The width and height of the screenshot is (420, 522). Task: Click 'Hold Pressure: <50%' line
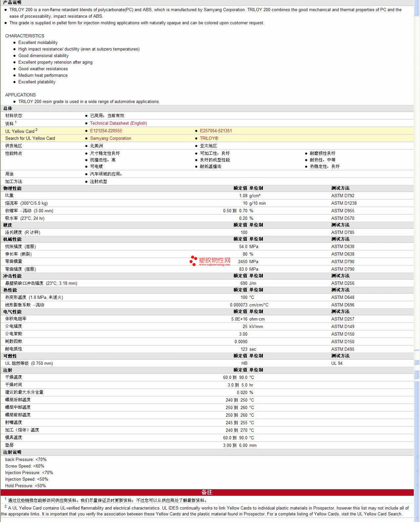click(26, 486)
